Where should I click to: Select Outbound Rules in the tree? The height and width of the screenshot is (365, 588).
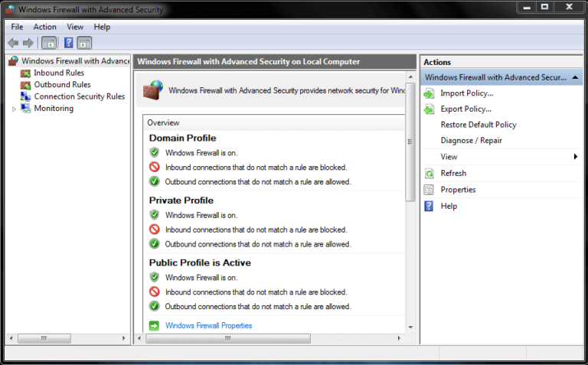pos(62,85)
